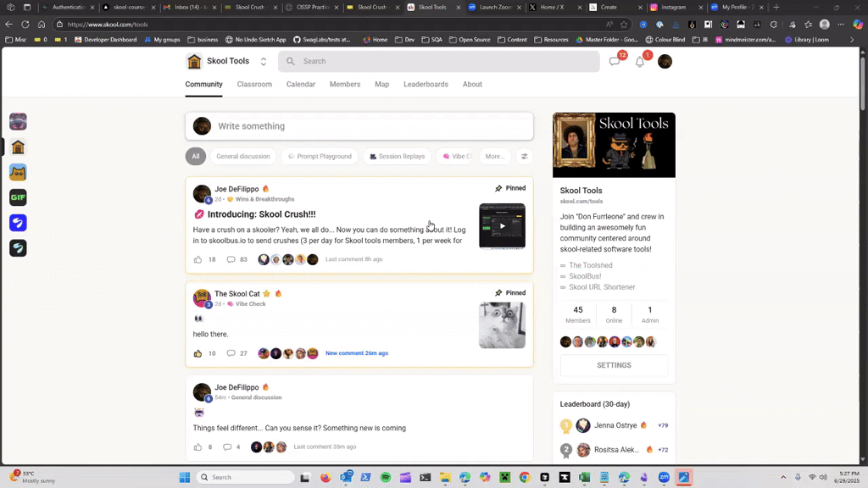Open the chat messages icon
The height and width of the screenshot is (488, 868).
click(615, 61)
